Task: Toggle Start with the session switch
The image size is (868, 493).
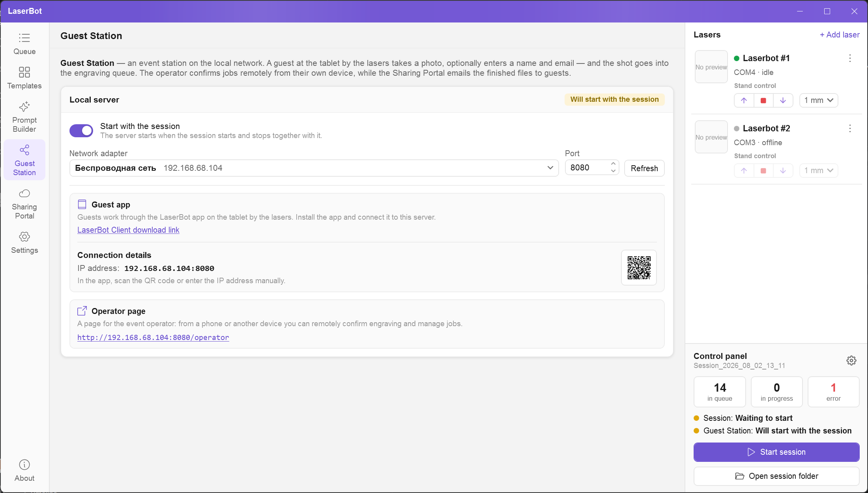Action: [81, 131]
